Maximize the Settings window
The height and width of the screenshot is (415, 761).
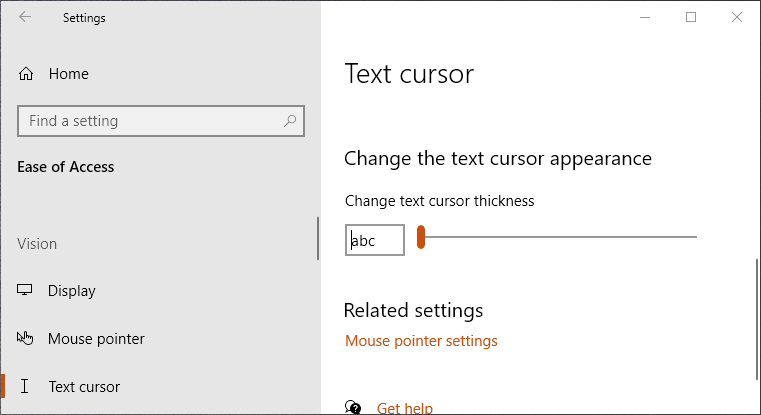[x=690, y=17]
